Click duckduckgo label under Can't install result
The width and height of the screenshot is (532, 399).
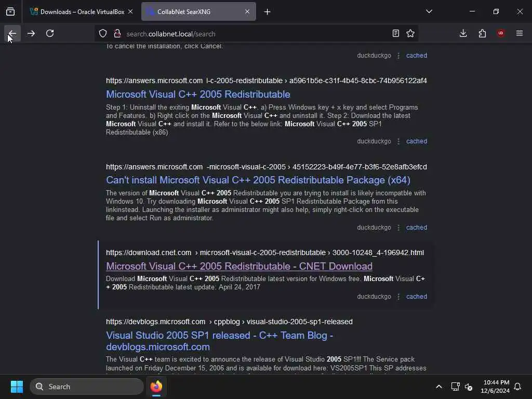tap(374, 228)
